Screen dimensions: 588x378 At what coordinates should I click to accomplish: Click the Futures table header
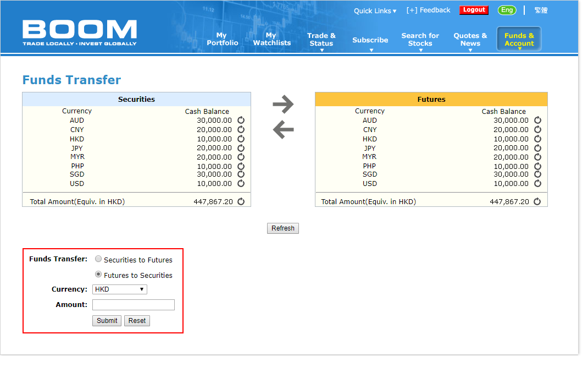click(431, 99)
